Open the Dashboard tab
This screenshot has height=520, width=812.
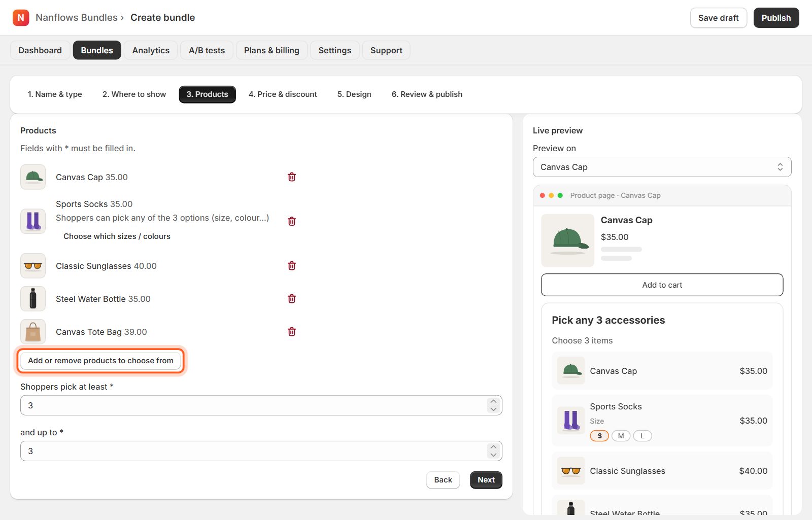tap(40, 50)
